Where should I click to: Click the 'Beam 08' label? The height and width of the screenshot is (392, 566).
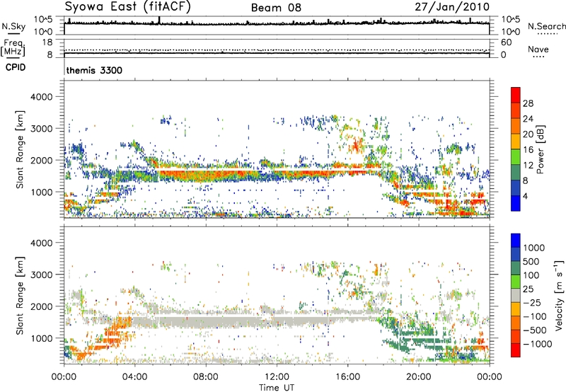[x=276, y=8]
